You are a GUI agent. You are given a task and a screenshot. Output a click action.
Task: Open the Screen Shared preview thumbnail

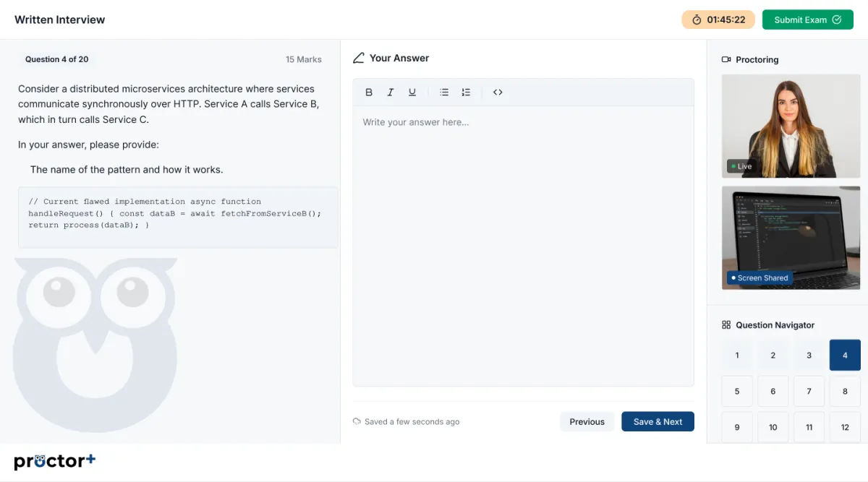tap(791, 238)
